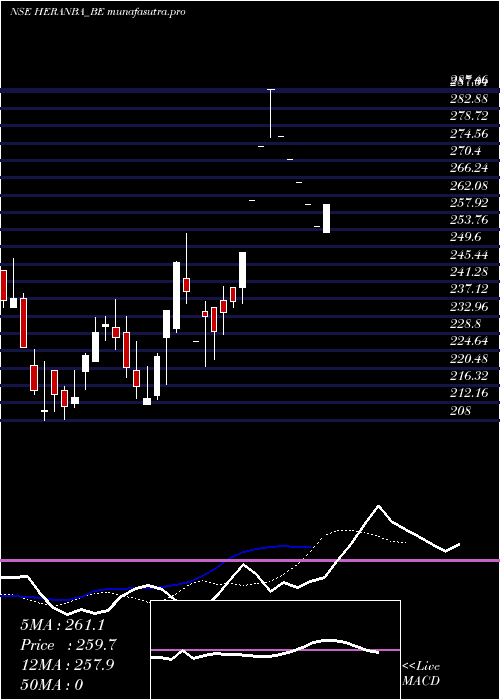Image resolution: width=500 pixels, height=700 pixels.
Task: Click the 5MA : 261.1 readout
Action: 62,625
